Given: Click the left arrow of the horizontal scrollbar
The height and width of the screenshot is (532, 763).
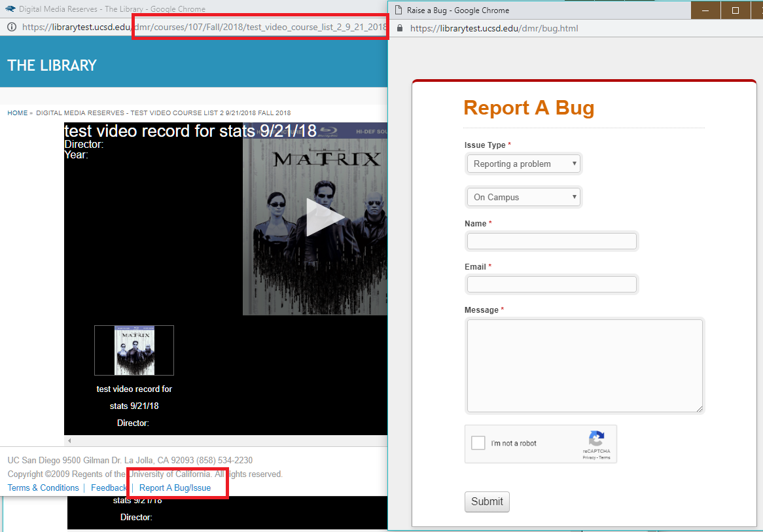Looking at the screenshot, I should 68,441.
